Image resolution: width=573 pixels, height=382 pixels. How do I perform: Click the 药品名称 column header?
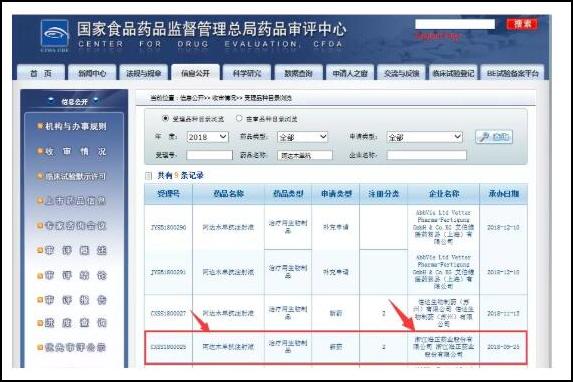click(x=228, y=194)
